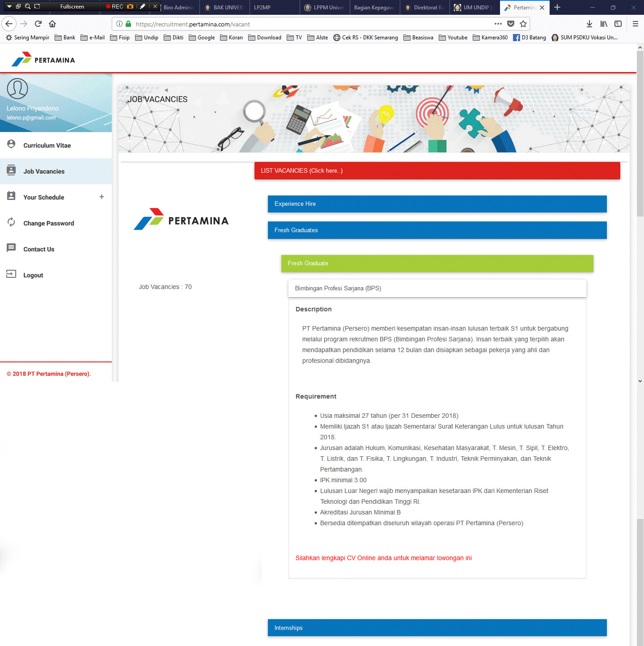Open the Firefox hamburger menu
Viewport: 644px width, 646px height.
tap(635, 24)
